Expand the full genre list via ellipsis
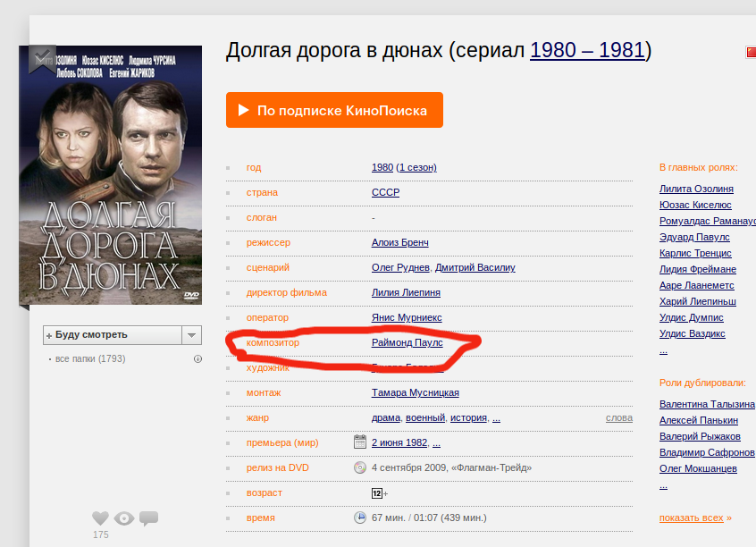The width and height of the screenshot is (756, 547). coord(496,417)
